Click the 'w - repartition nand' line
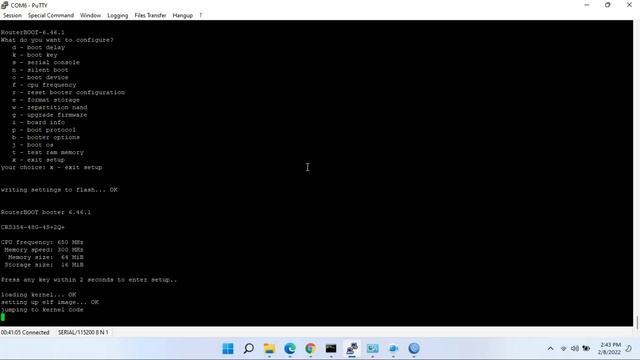Viewport: 640px width, 360px height. point(49,107)
